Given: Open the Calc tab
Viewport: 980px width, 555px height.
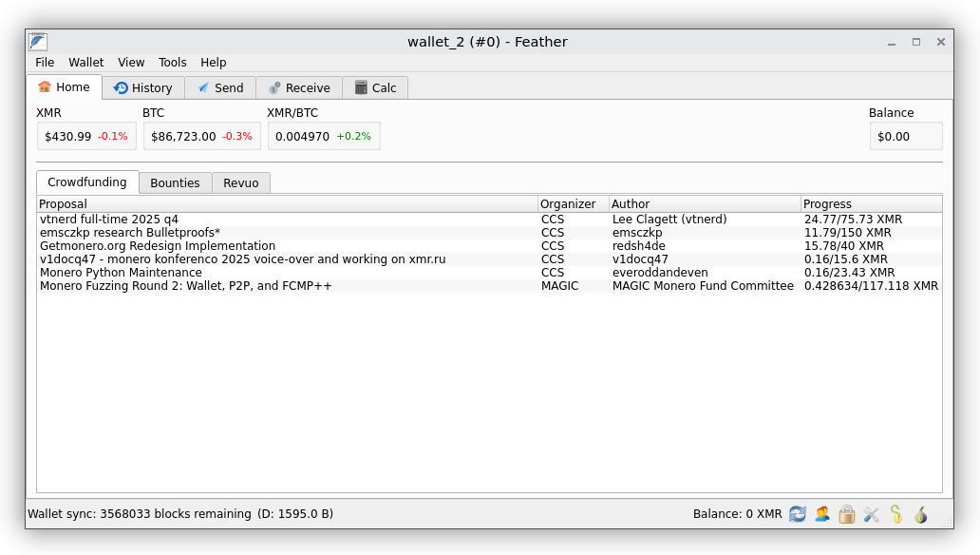Looking at the screenshot, I should coord(375,88).
